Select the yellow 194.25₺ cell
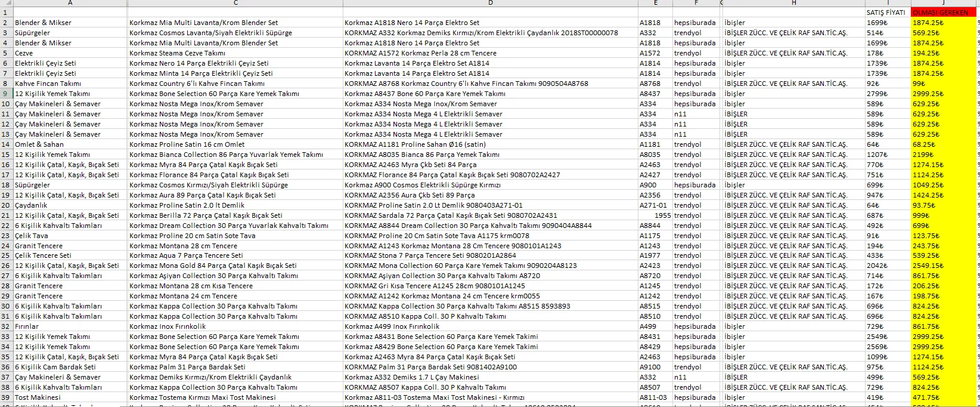This screenshot has width=980, height=407. pyautogui.click(x=944, y=53)
